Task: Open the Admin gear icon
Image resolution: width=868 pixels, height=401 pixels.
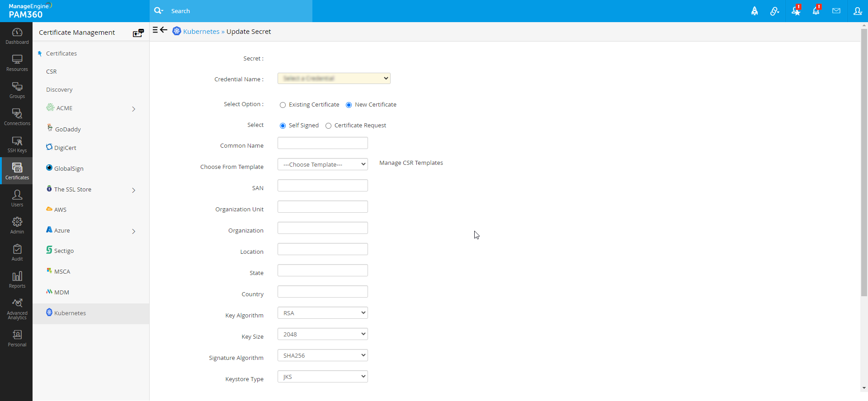Action: 17,225
